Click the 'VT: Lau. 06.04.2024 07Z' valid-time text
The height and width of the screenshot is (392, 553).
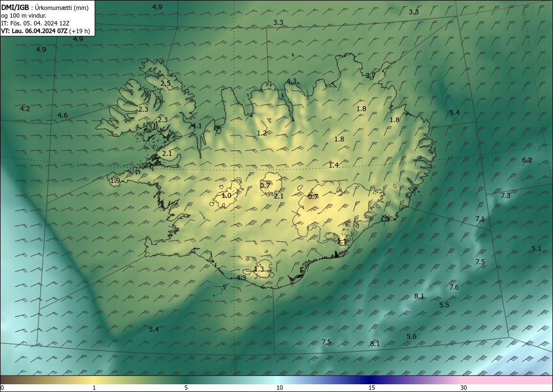tap(34, 31)
